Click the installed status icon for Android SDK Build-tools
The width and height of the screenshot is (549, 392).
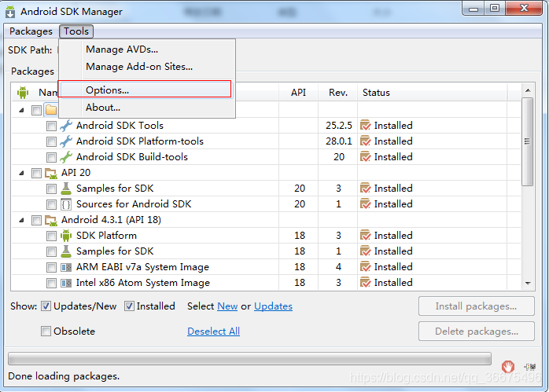365,156
